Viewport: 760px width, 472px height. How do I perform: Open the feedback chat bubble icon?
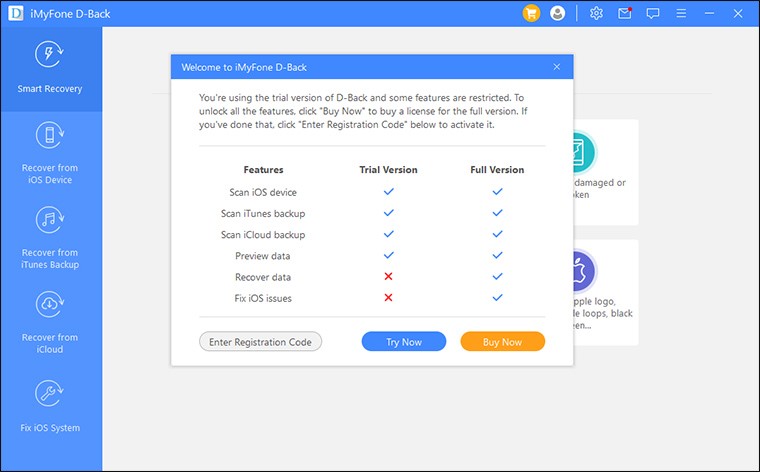(x=653, y=14)
